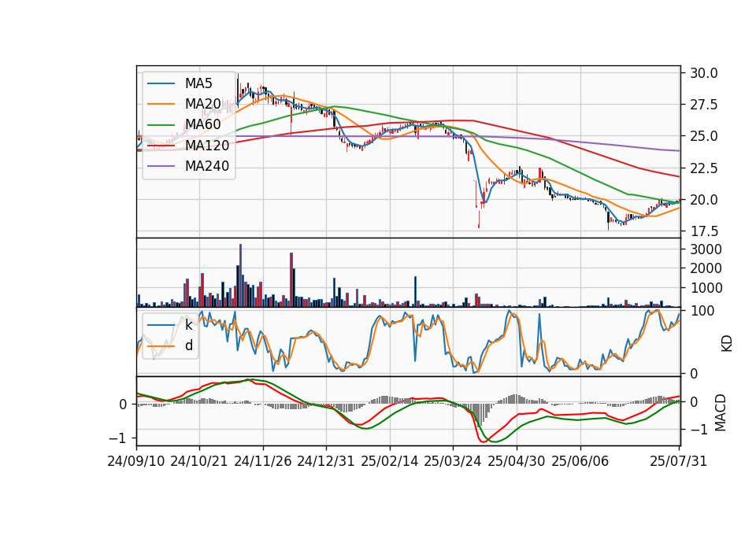
Task: Click the 100 label on KD axis
Action: point(702,311)
